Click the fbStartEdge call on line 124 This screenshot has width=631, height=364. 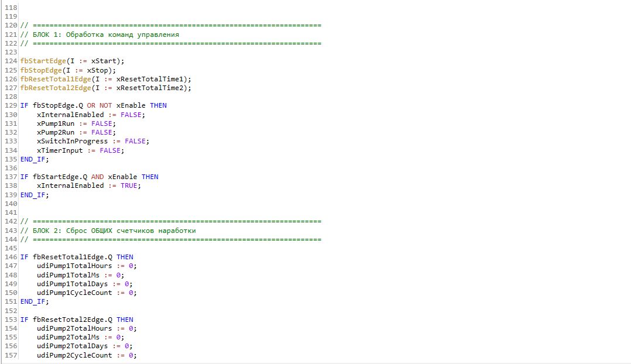pyautogui.click(x=43, y=61)
